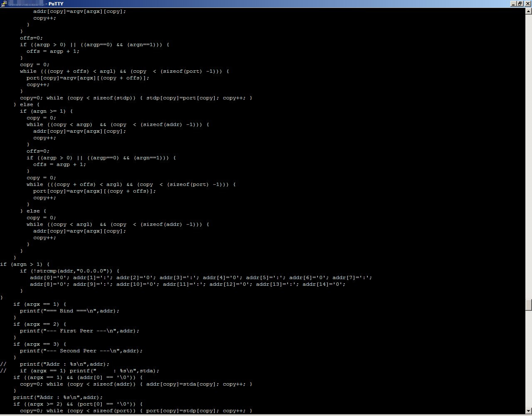Click the strcmp "0.0.0.0" condition line
Viewport: 532px width, 416px height.
(x=69, y=271)
